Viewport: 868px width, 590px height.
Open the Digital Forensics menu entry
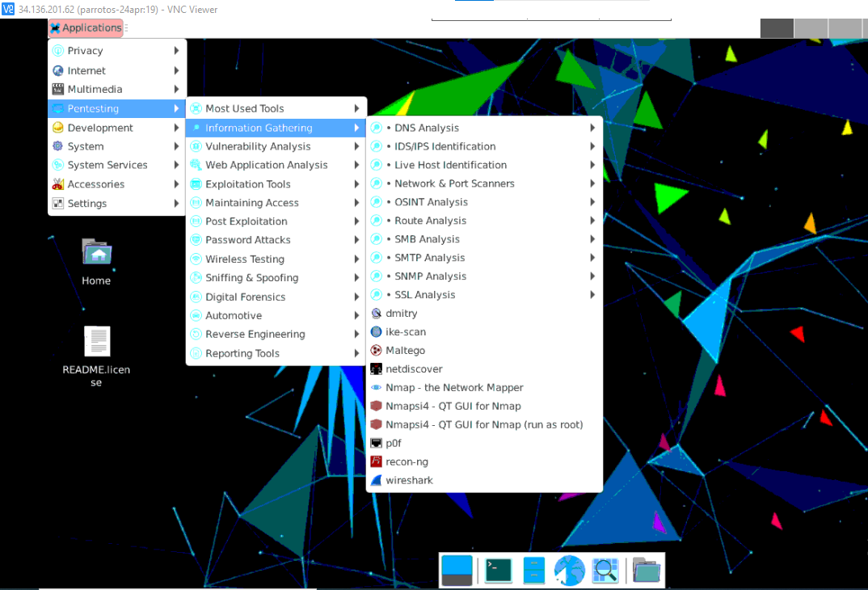tap(276, 297)
